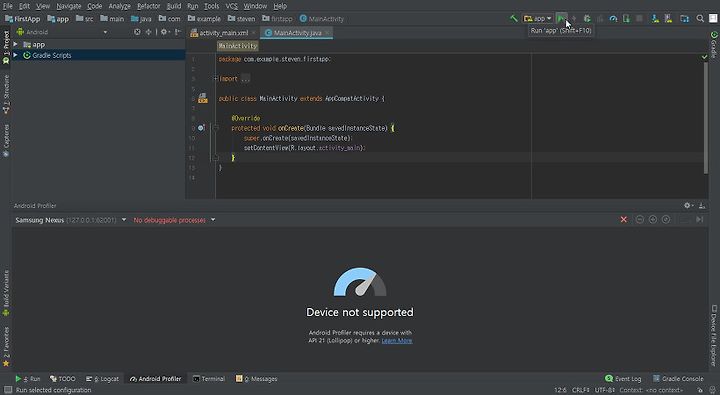Image resolution: width=720 pixels, height=395 pixels.
Task: Open the Event Log button
Action: [623, 379]
